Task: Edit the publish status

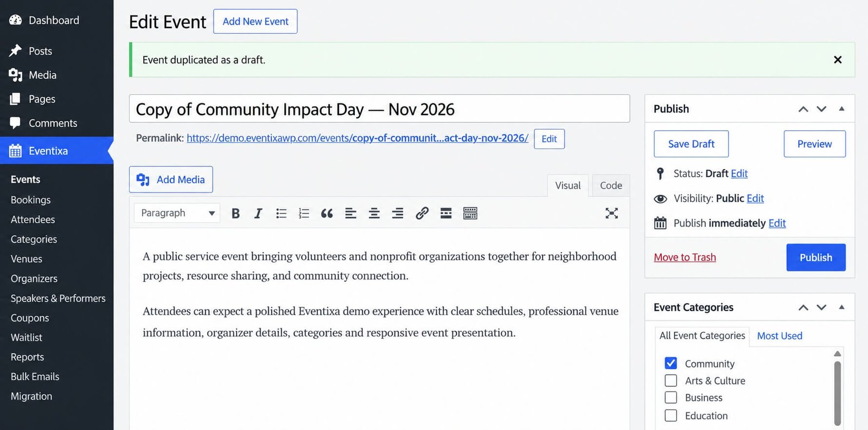Action: 739,174
